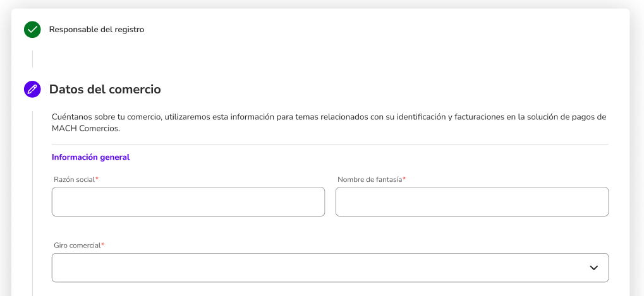Click the Cuéntanos sobre tu comercio sentence
The image size is (644, 296).
click(x=329, y=122)
